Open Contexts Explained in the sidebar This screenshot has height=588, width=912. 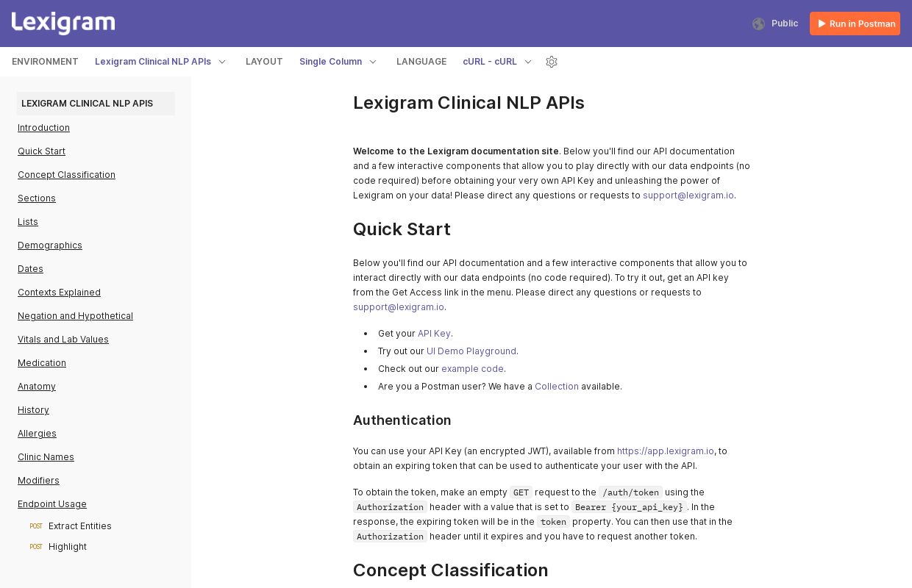pyautogui.click(x=59, y=293)
